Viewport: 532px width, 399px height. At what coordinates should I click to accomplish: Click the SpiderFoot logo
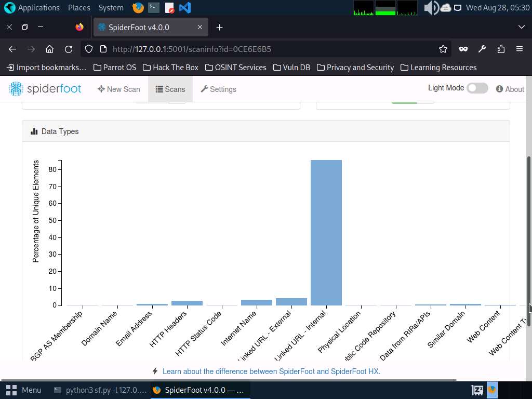tap(45, 89)
